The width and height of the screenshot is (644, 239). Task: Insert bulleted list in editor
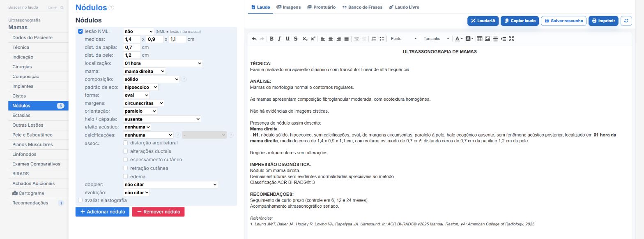(382, 39)
